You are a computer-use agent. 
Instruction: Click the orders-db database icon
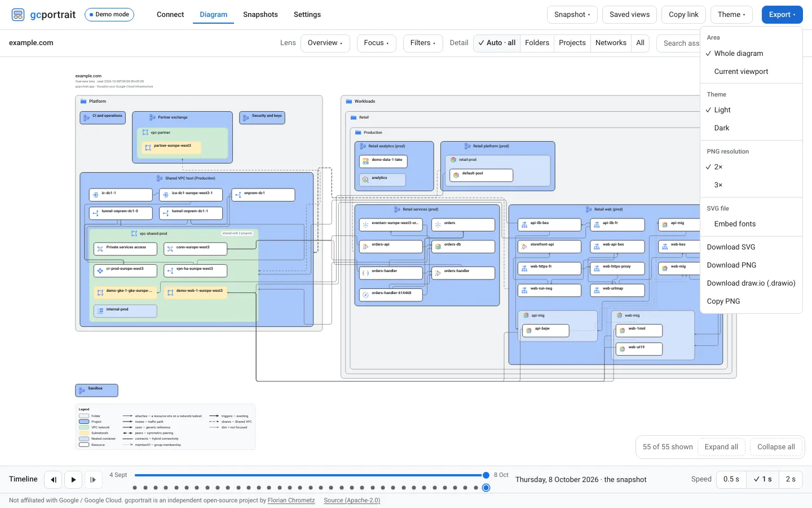click(438, 247)
